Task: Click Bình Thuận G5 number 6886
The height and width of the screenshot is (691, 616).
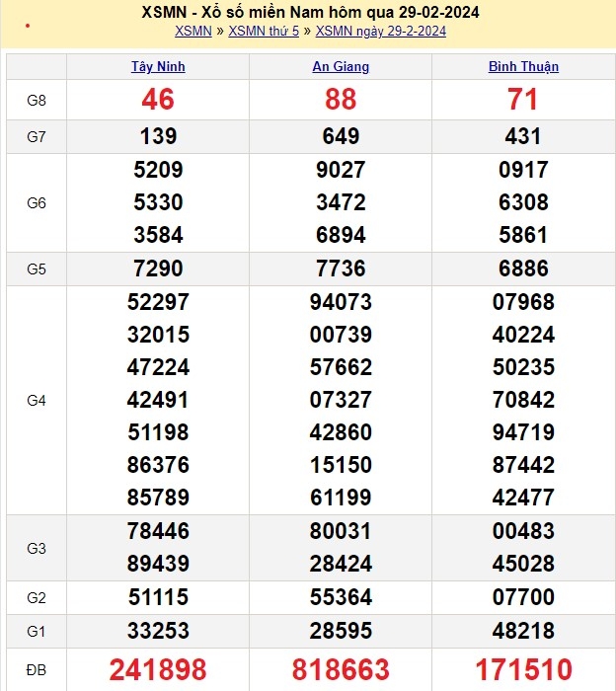Action: tap(523, 269)
